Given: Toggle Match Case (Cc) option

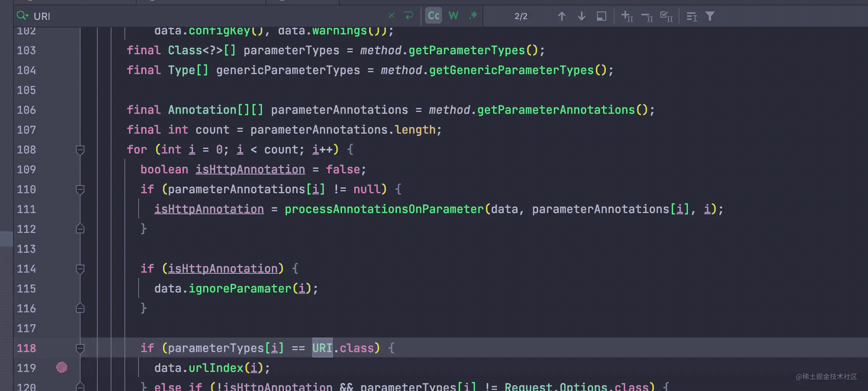Looking at the screenshot, I should (433, 16).
